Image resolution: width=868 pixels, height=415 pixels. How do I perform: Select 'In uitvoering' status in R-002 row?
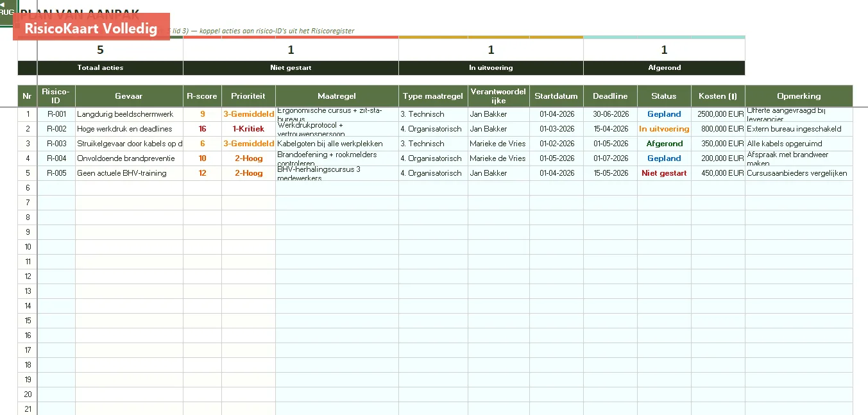point(664,129)
